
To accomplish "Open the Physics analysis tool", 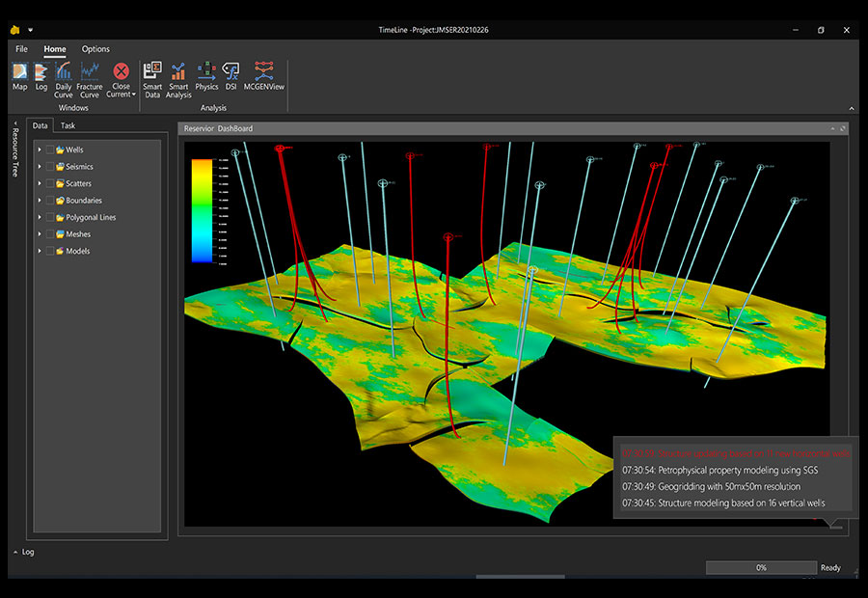I will click(206, 76).
